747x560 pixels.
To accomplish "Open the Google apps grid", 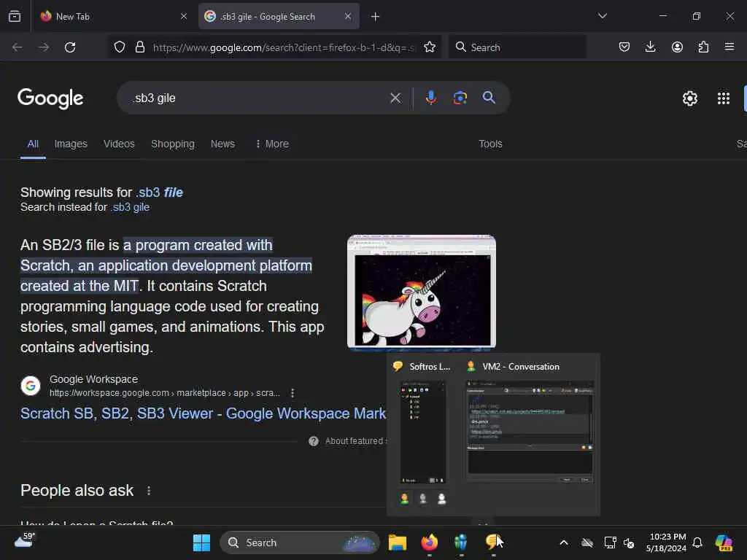I will [x=723, y=98].
